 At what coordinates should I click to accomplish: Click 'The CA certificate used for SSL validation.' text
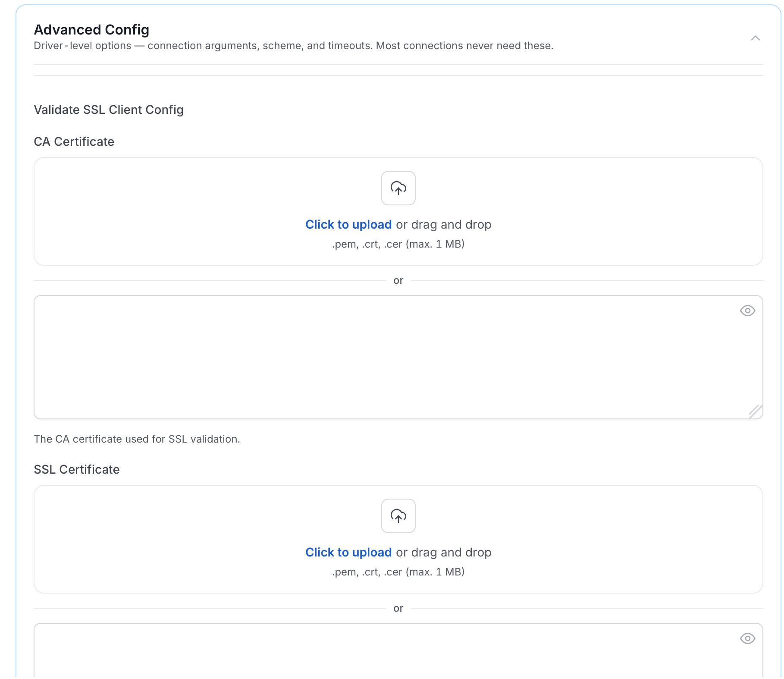click(x=137, y=439)
